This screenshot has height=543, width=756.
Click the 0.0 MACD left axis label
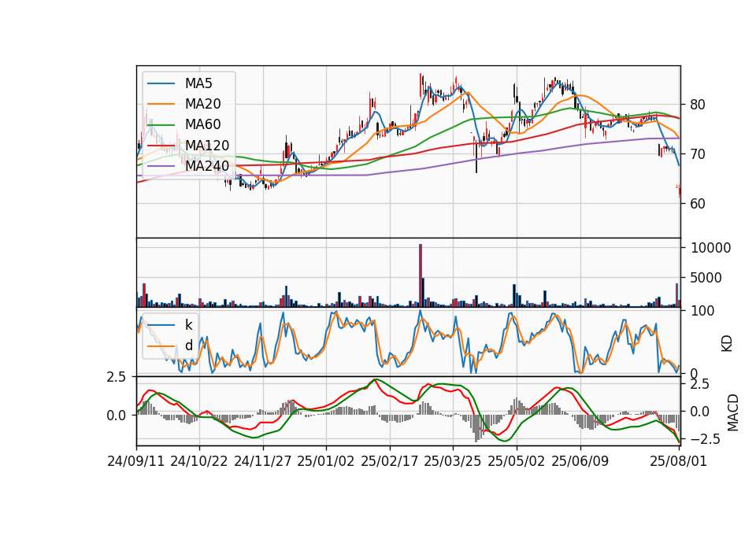pos(117,416)
